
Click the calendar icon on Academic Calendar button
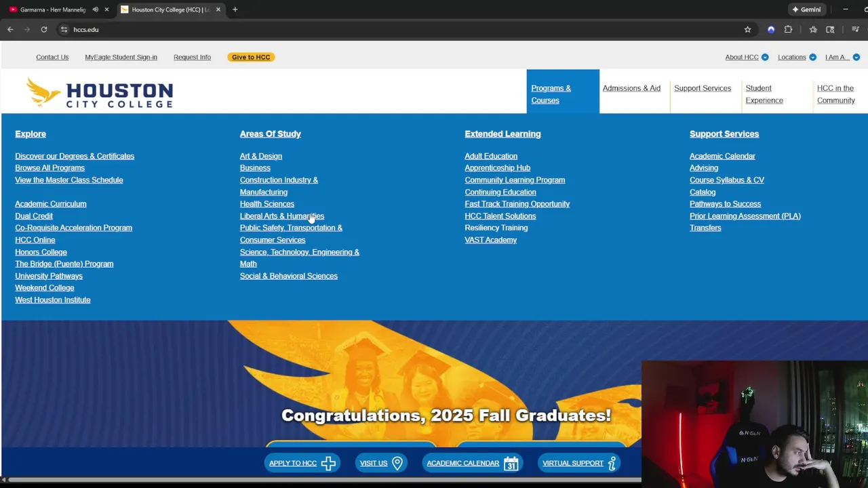click(x=511, y=463)
